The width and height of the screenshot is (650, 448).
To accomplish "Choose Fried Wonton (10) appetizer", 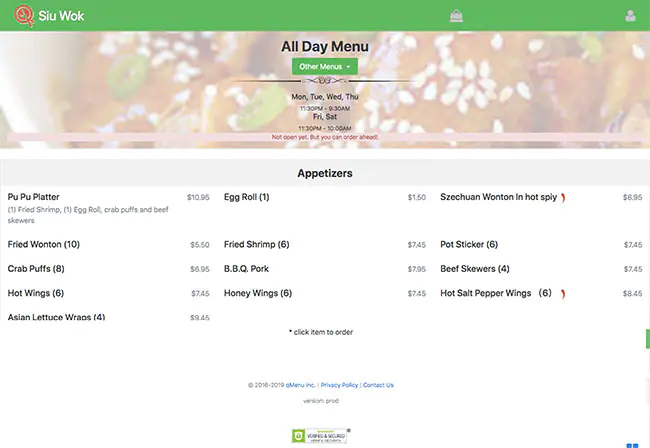I will (44, 244).
